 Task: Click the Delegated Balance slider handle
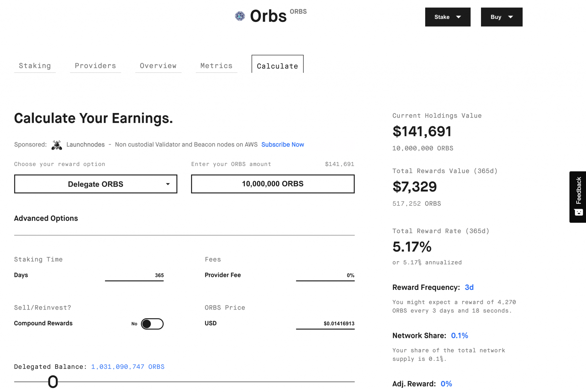point(53,382)
